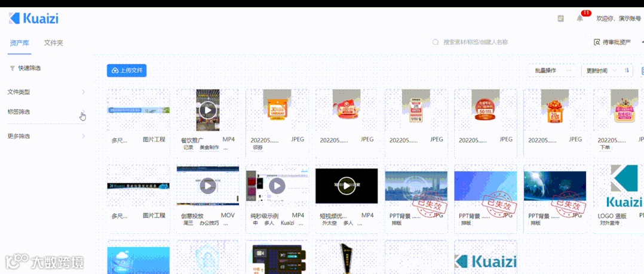Click the search magnifier icon
The height and width of the screenshot is (274, 644).
click(x=436, y=42)
